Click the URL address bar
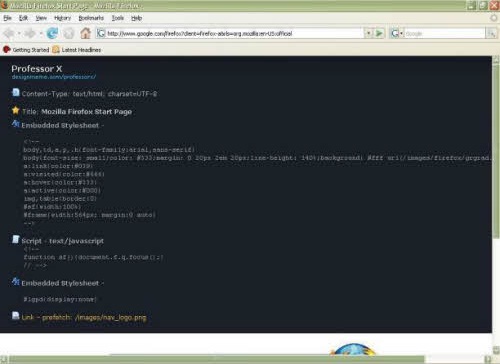The height and width of the screenshot is (364, 500). tap(230, 33)
